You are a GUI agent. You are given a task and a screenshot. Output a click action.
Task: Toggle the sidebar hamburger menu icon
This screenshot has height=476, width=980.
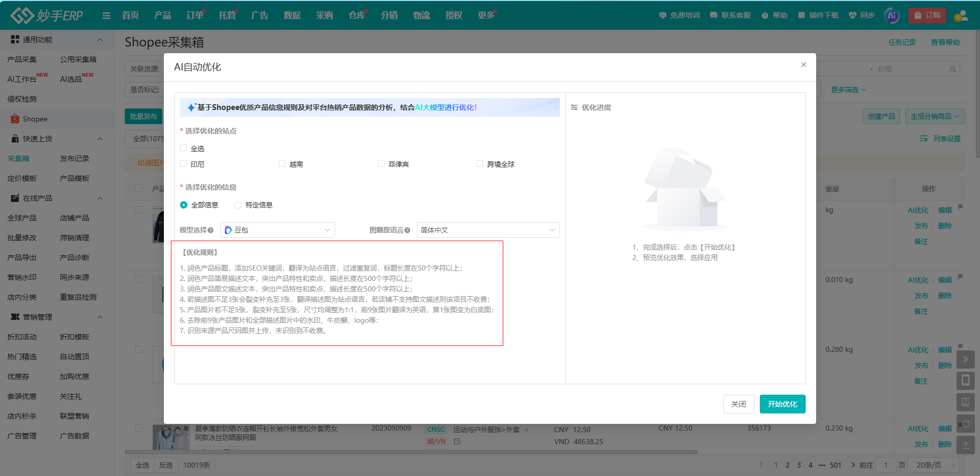(x=106, y=16)
